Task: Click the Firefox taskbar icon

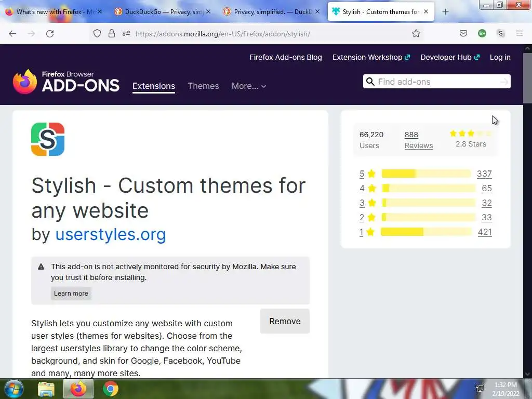Action: coord(78,389)
